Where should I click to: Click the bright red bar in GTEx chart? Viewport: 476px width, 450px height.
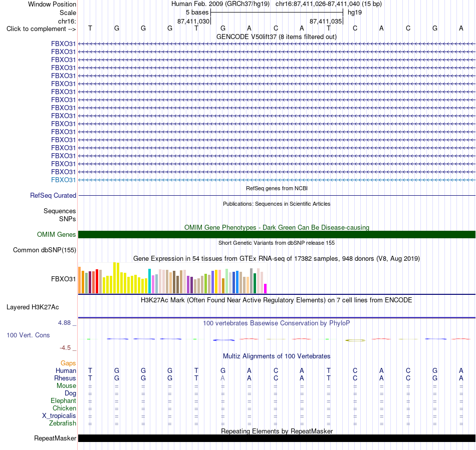click(x=97, y=281)
